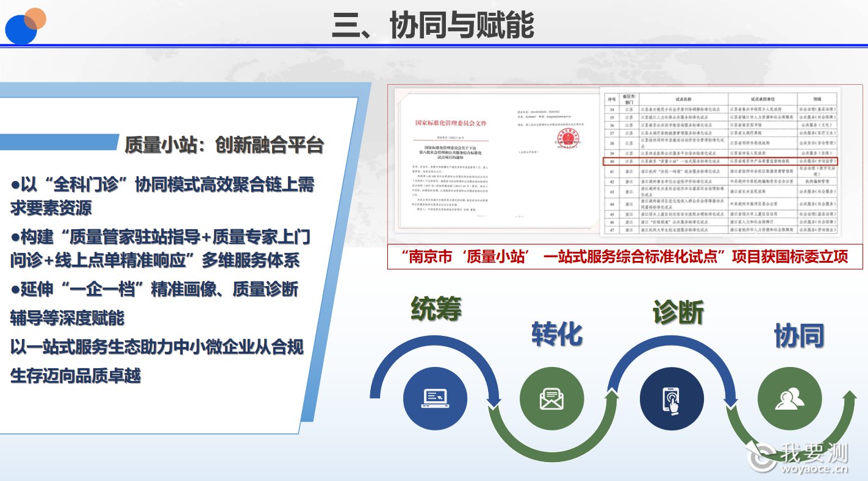Click row 35 江苏镇江人力社保 pilot name
This screenshot has height=481, width=868.
click(675, 117)
